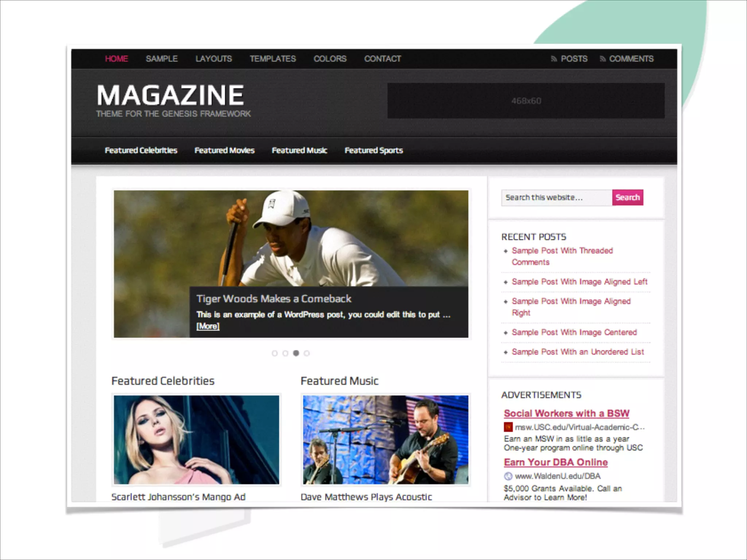The width and height of the screenshot is (747, 560).
Task: Click the WaldenU ad globe icon
Action: [x=508, y=476]
